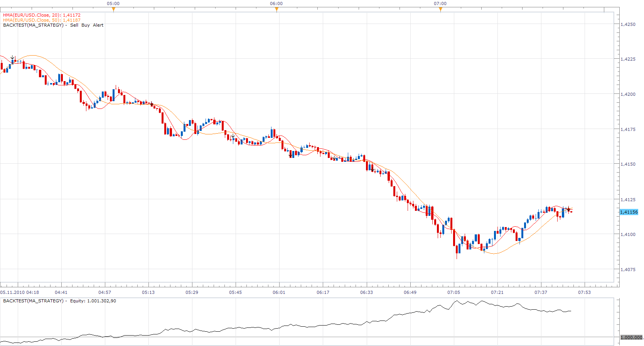Image resolution: width=644 pixels, height=346 pixels.
Task: Click the 1.000.000 equity level tag
Action: pyautogui.click(x=631, y=338)
